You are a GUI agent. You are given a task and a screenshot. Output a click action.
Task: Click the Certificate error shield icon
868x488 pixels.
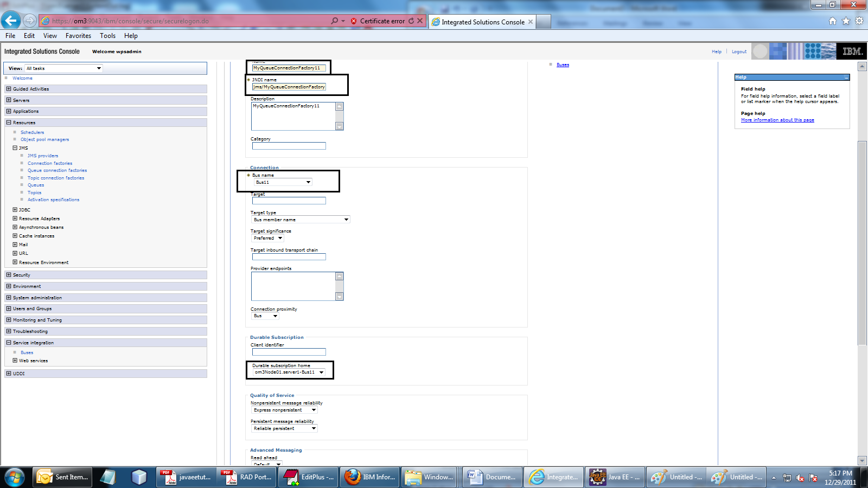pyautogui.click(x=354, y=21)
